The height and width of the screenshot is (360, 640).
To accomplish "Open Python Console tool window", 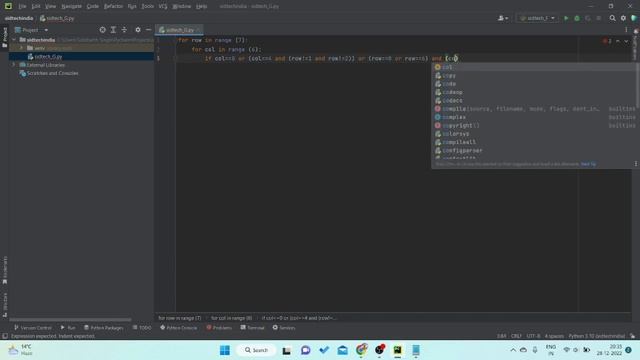I will pyautogui.click(x=178, y=327).
